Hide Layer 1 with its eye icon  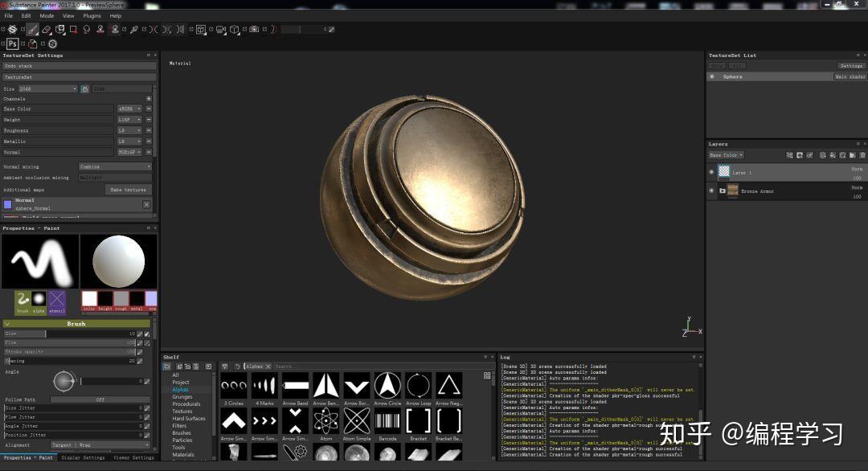712,172
